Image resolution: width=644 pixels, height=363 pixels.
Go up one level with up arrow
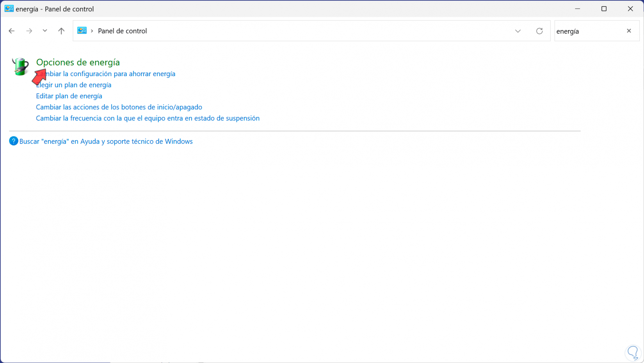61,31
